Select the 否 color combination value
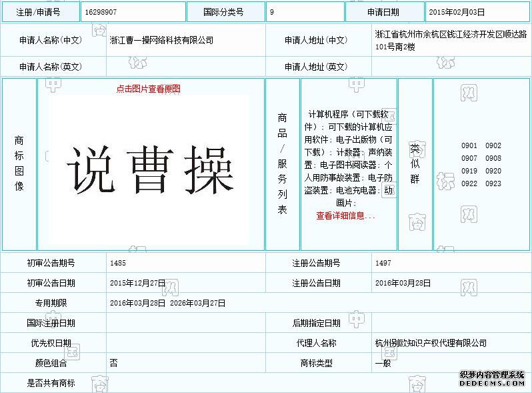Viewport: 532px width, 393px height. [x=113, y=363]
